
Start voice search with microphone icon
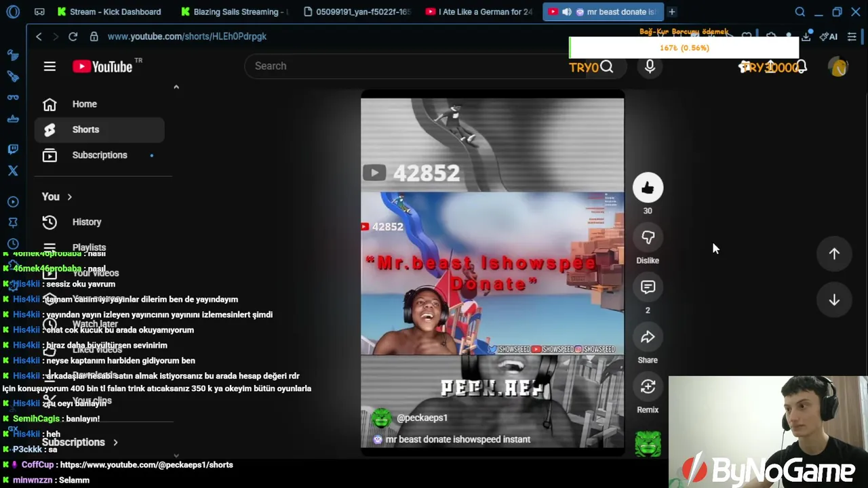click(650, 66)
